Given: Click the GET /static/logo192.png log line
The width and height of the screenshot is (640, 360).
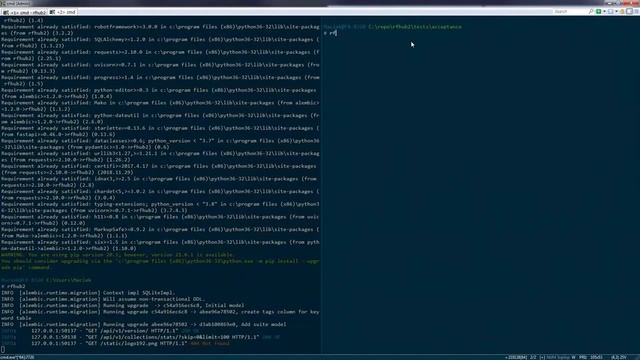Looking at the screenshot, I should pos(115,343).
